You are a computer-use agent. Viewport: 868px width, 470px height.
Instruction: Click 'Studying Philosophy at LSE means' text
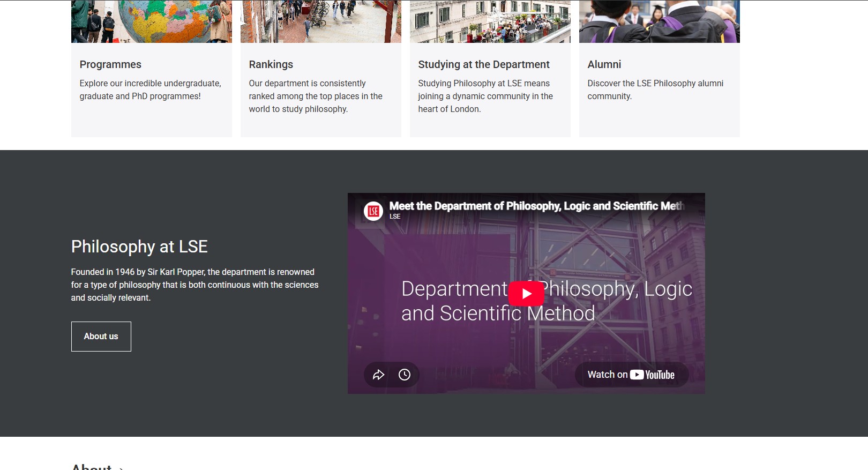coord(485,96)
